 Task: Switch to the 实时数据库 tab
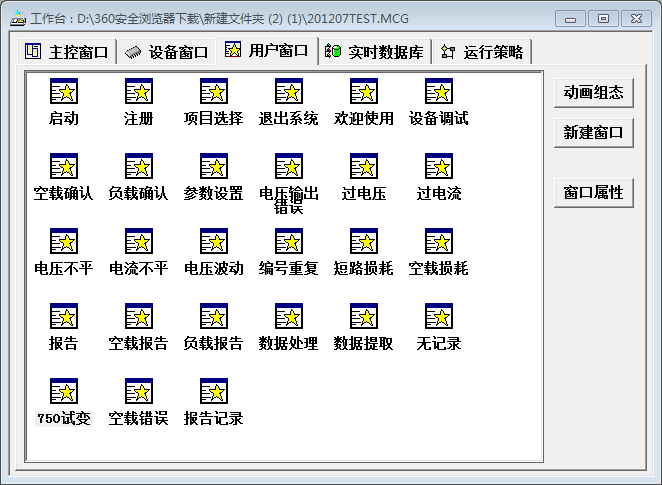(x=374, y=52)
